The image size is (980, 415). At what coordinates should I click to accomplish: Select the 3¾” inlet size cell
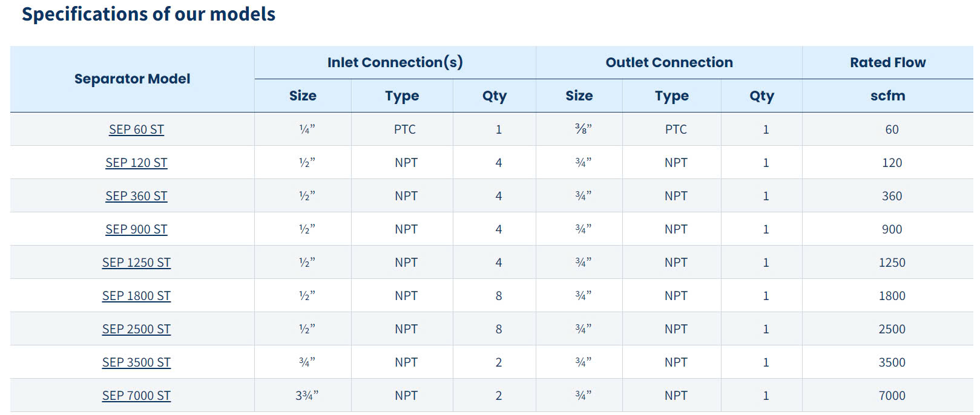pyautogui.click(x=307, y=396)
